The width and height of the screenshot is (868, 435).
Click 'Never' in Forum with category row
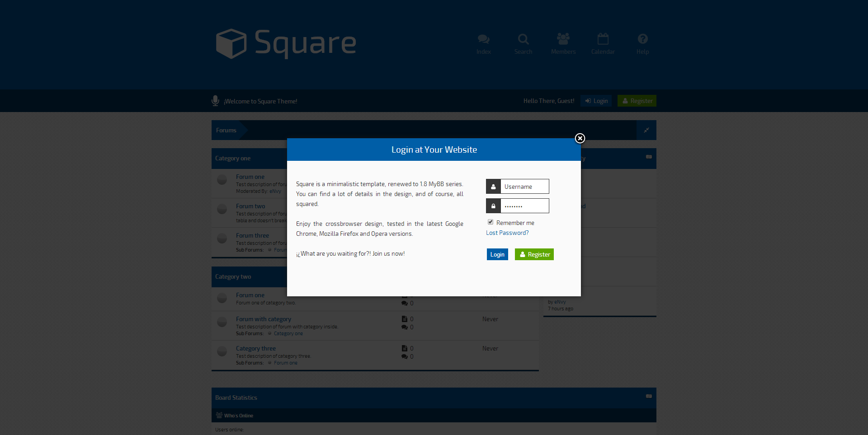pos(490,319)
